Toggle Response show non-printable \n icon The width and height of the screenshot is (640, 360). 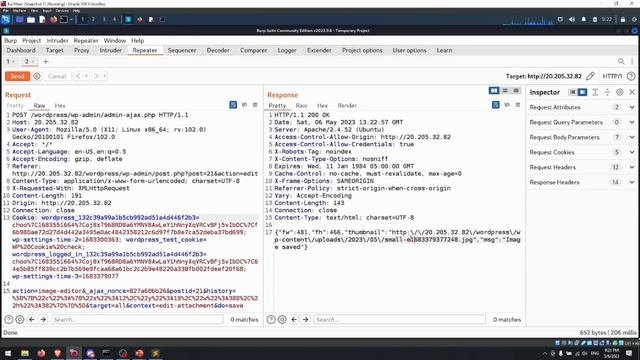pyautogui.click(x=507, y=105)
